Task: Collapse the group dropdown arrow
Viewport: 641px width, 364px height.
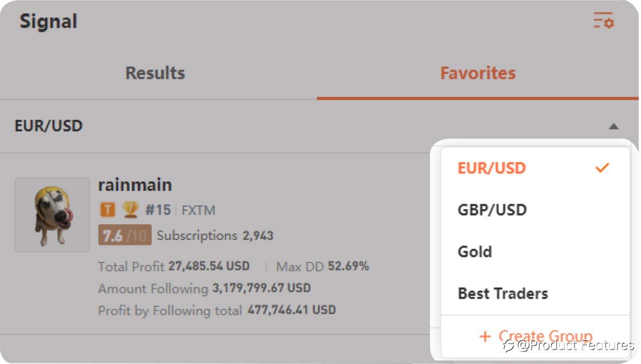Action: pyautogui.click(x=613, y=126)
